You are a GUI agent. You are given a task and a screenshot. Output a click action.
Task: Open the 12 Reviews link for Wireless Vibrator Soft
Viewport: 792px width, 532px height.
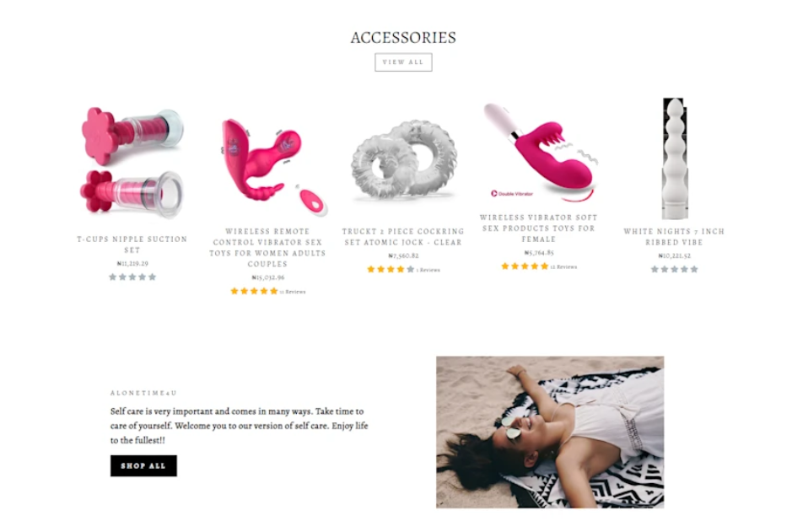tap(563, 266)
